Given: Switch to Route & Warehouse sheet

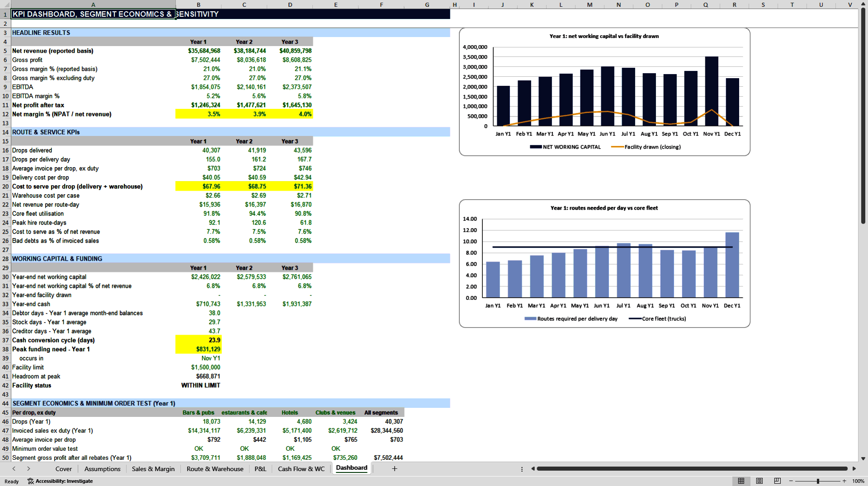Looking at the screenshot, I should pyautogui.click(x=215, y=469).
